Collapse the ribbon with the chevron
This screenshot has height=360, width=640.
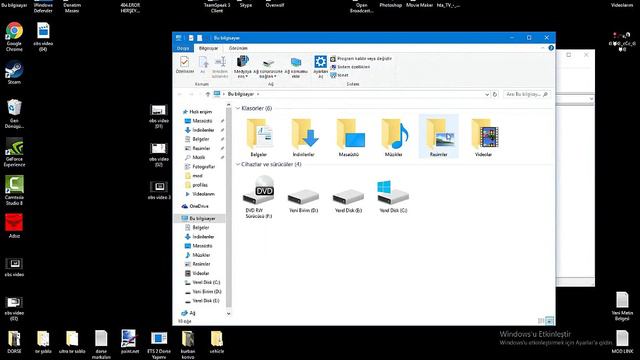click(x=542, y=48)
